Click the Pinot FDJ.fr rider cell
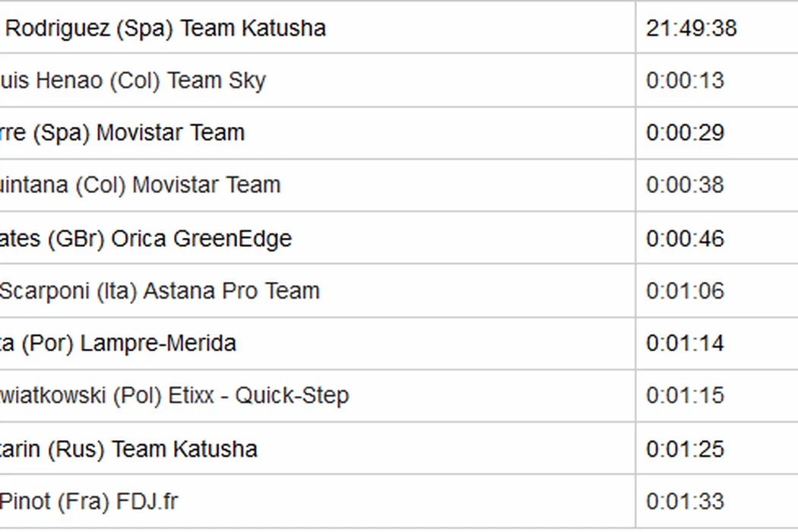Viewport: 798px width, 532px height. coord(89,502)
